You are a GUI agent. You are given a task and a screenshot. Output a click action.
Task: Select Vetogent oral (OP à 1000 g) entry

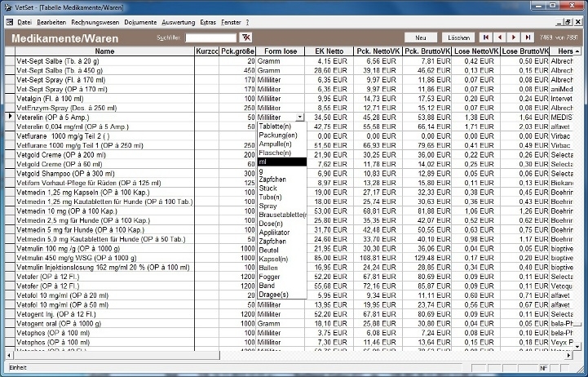105,323
